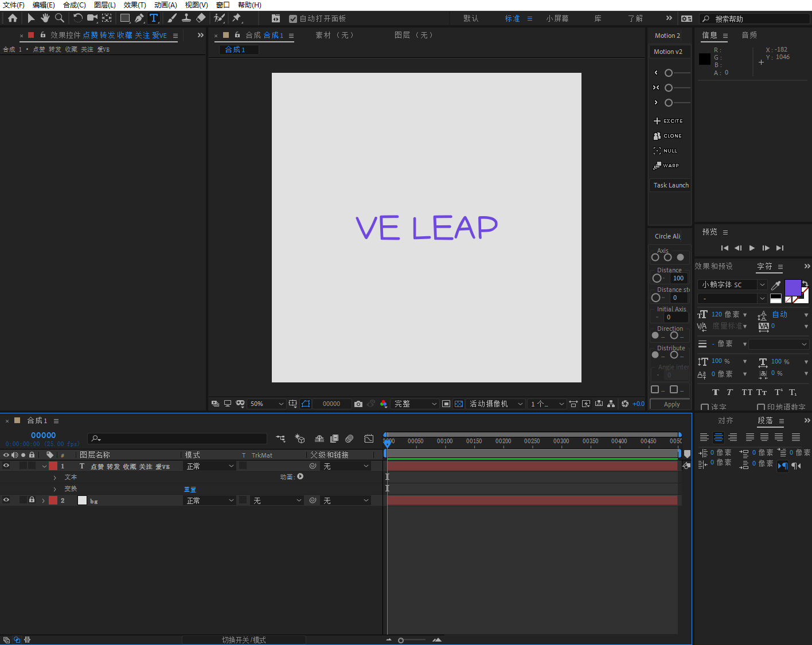Open the 50% magnification dropdown
The height and width of the screenshot is (645, 812).
pyautogui.click(x=267, y=404)
